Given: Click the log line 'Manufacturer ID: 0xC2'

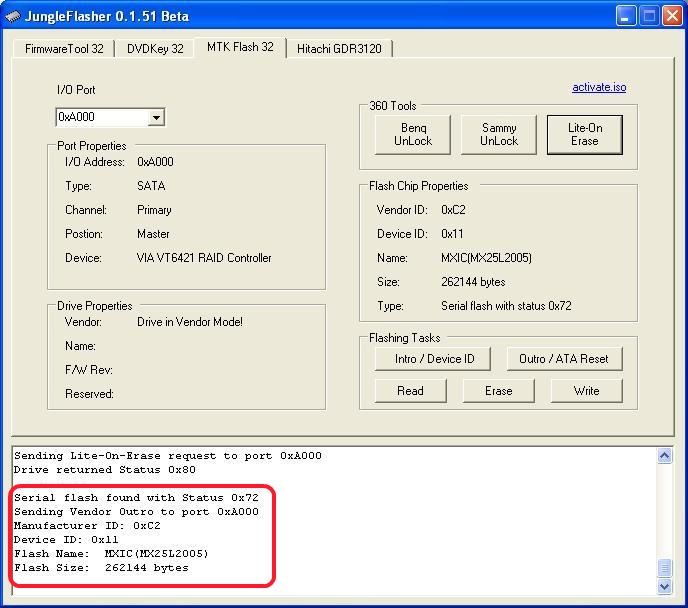Looking at the screenshot, I should pos(87,526).
